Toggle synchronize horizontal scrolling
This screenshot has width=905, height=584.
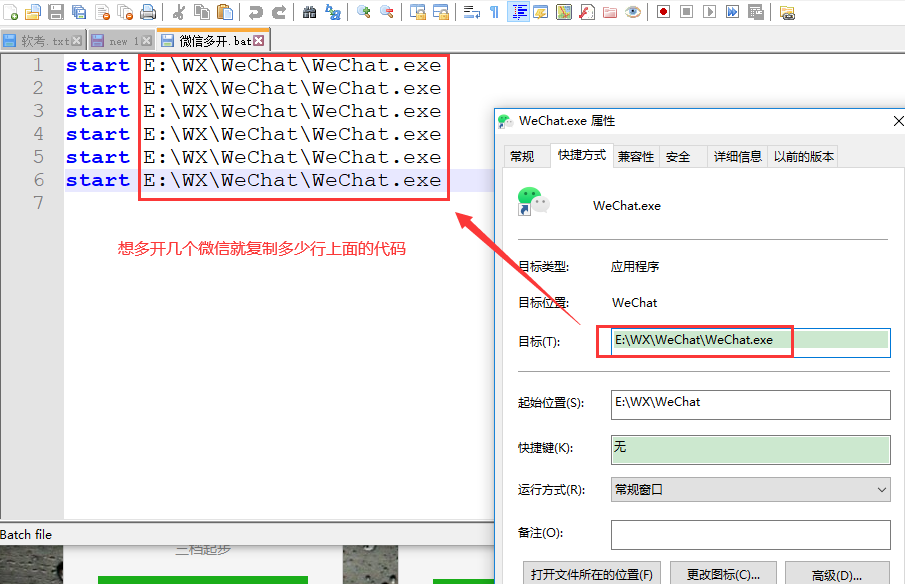[x=440, y=12]
